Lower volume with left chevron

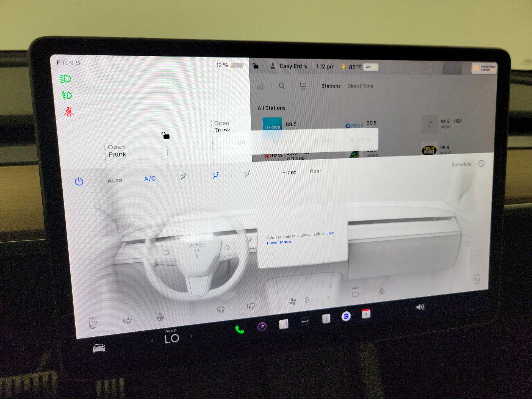(x=406, y=308)
